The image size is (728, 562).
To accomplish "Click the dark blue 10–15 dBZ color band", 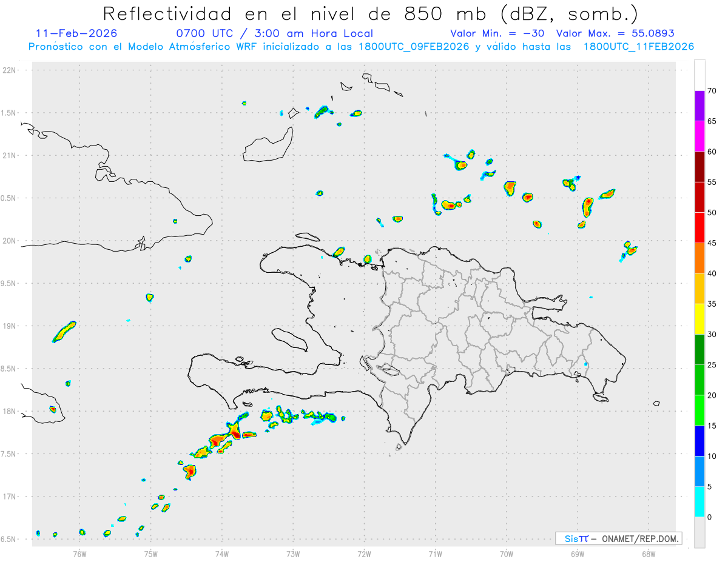I will (699, 441).
